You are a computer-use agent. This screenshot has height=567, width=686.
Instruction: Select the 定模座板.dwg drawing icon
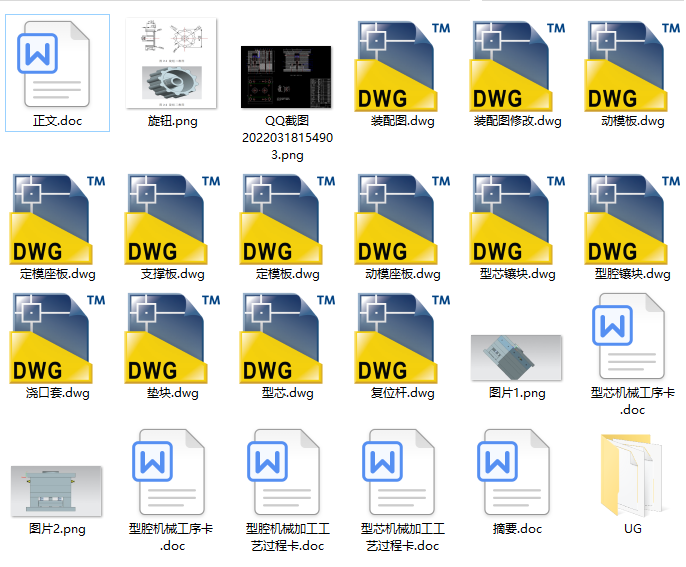click(57, 219)
